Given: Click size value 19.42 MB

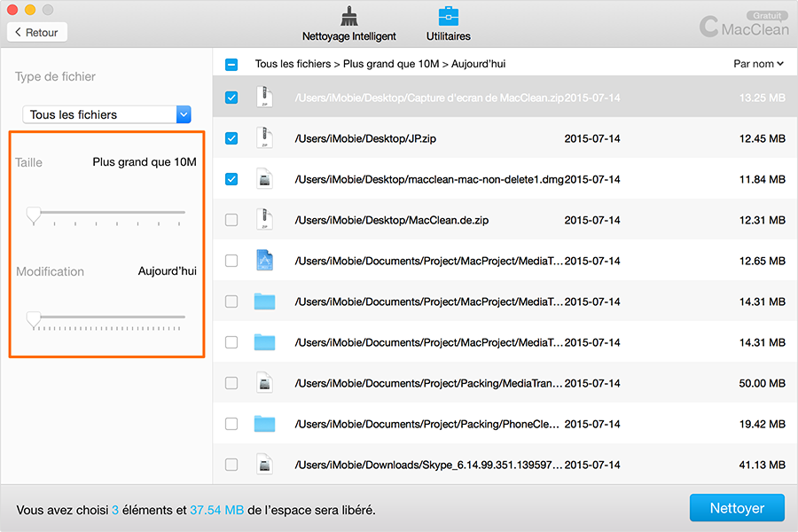Looking at the screenshot, I should 762,424.
